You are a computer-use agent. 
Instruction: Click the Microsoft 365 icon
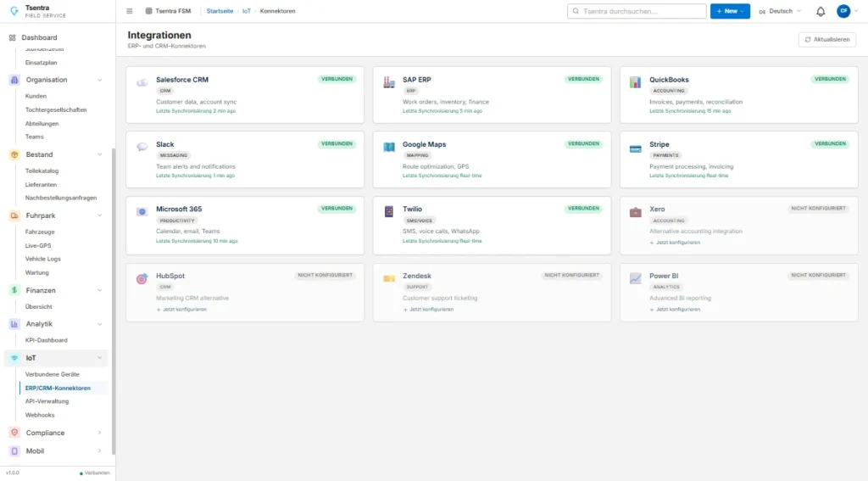(142, 212)
